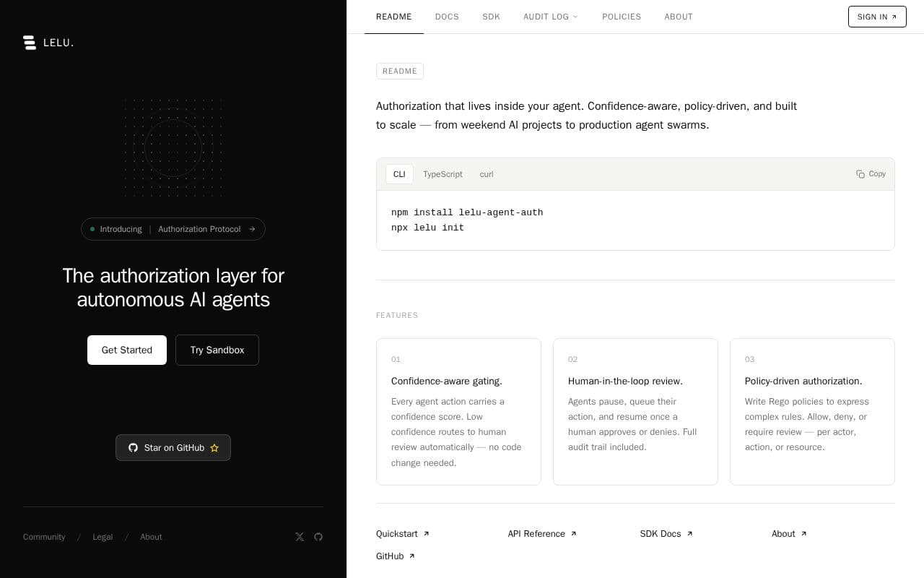
Task: Open the Introducing Authorization Protocol announcement
Action: tap(173, 229)
